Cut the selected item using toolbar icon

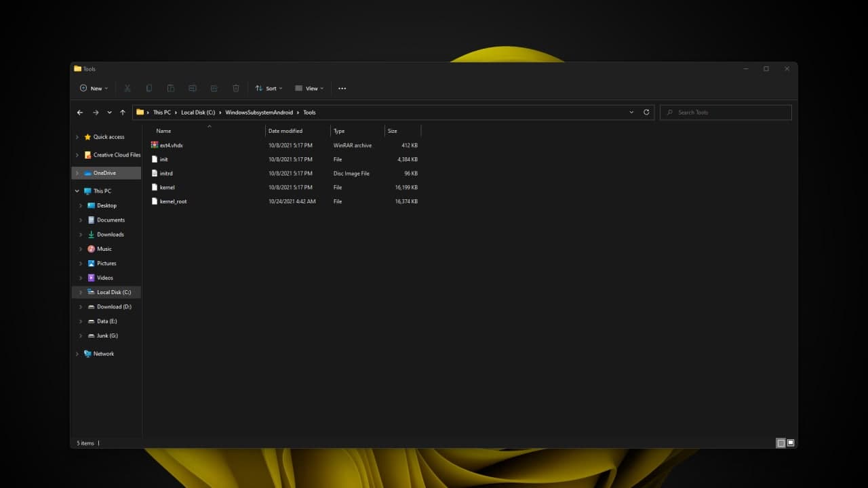(127, 88)
